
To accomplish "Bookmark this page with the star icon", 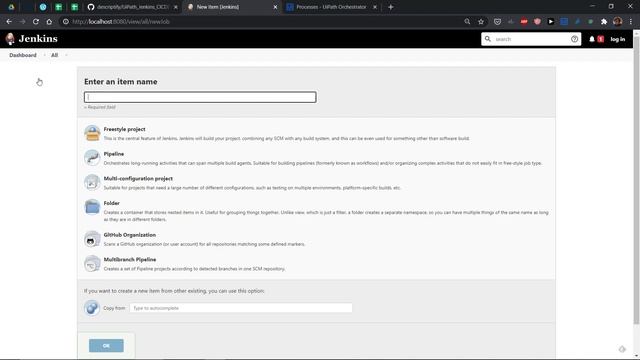I will (481, 22).
